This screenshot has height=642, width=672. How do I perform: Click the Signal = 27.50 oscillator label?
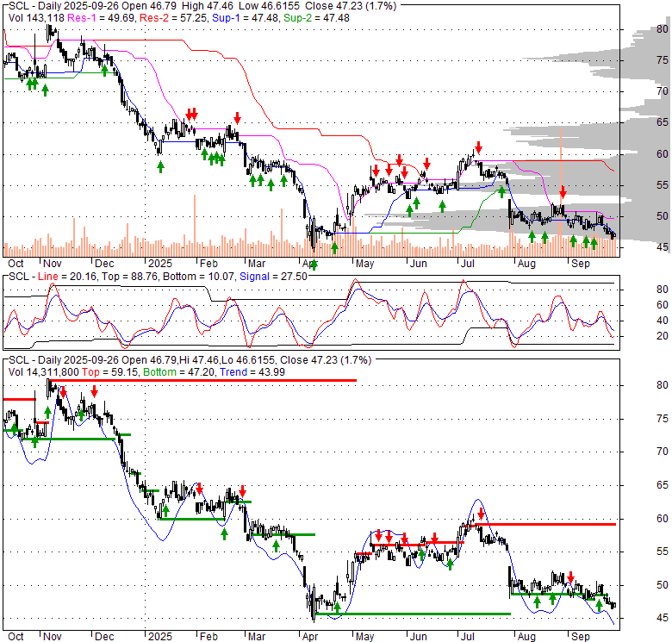click(273, 277)
